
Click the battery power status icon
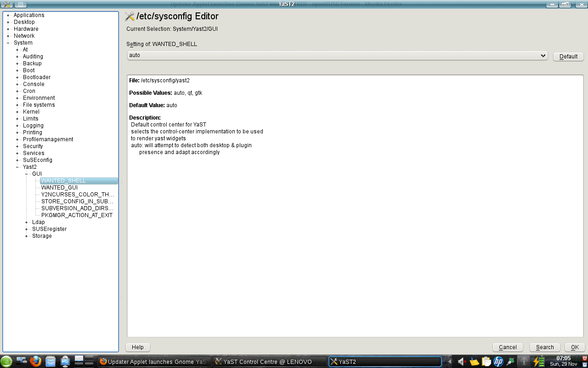538,362
